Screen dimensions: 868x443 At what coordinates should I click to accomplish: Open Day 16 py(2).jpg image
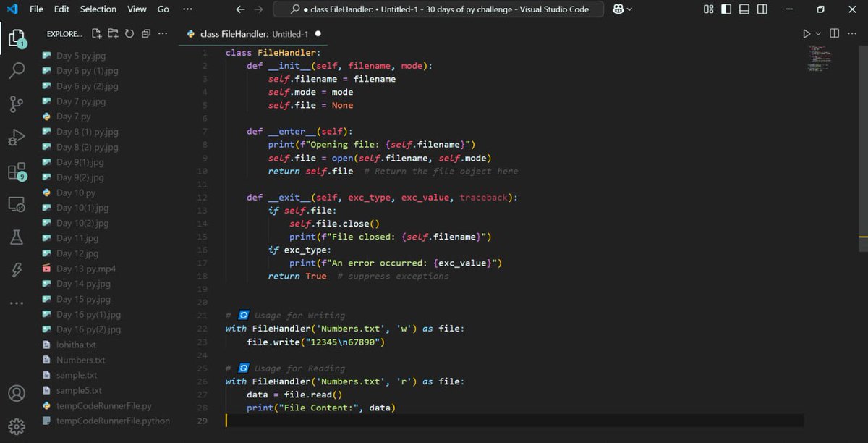89,329
